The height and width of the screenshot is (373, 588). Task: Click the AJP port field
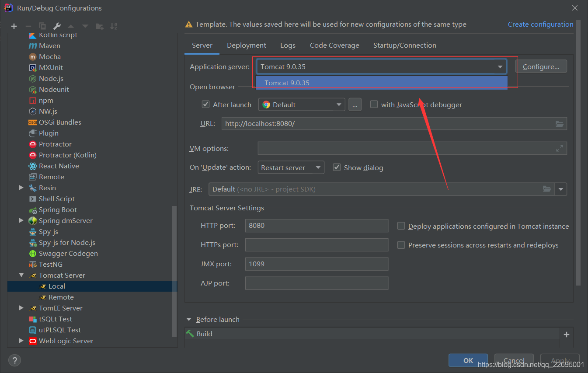317,283
